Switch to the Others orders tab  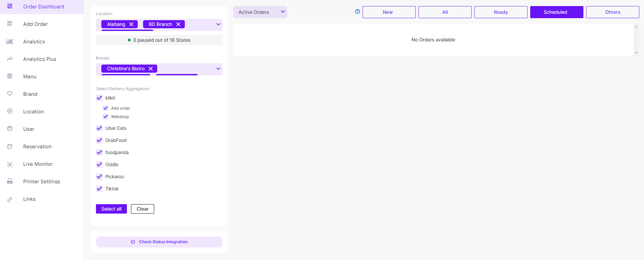(x=612, y=12)
